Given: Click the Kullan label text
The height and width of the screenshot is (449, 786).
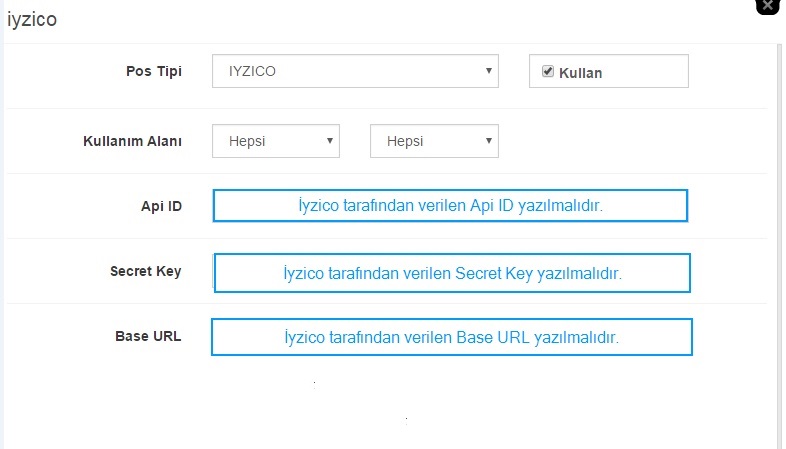Looking at the screenshot, I should [x=580, y=73].
